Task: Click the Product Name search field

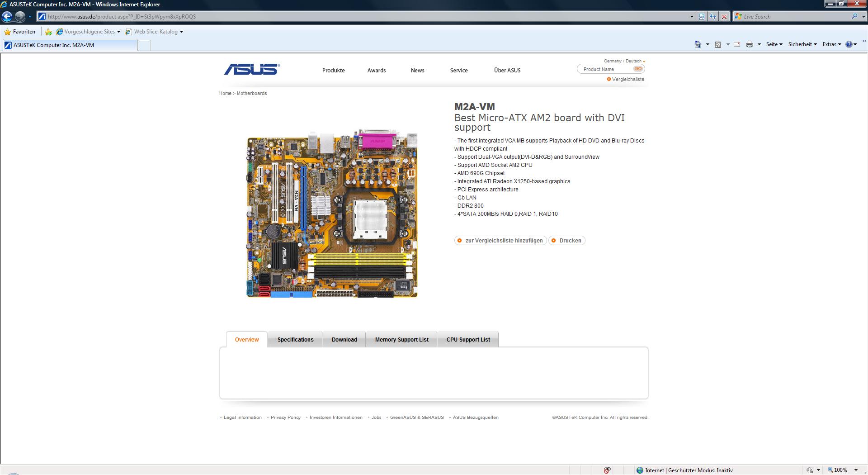Action: [605, 69]
